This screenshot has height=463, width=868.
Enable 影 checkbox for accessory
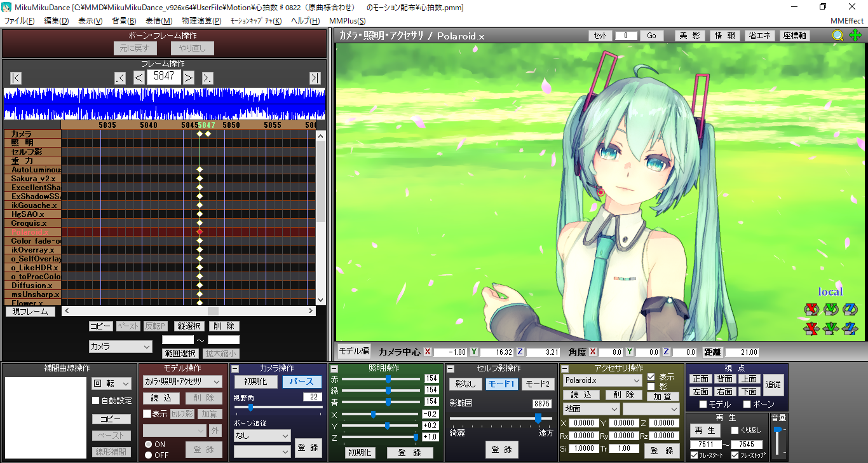[651, 386]
